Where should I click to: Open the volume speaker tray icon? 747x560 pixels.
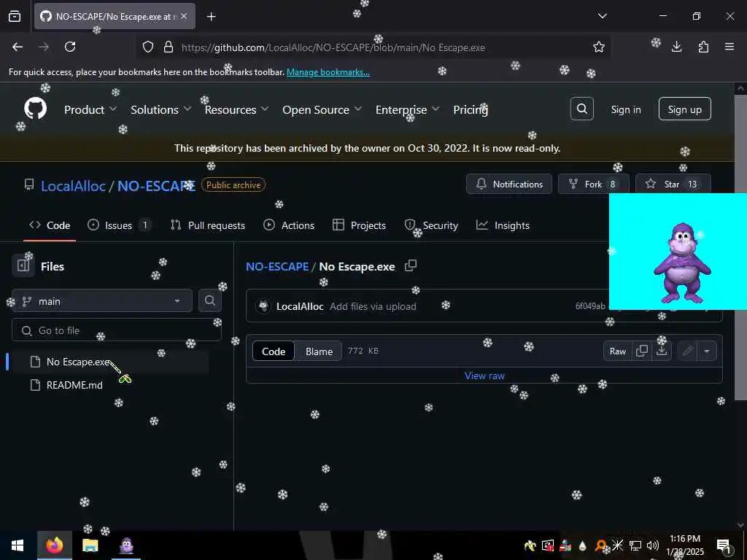[x=652, y=545]
